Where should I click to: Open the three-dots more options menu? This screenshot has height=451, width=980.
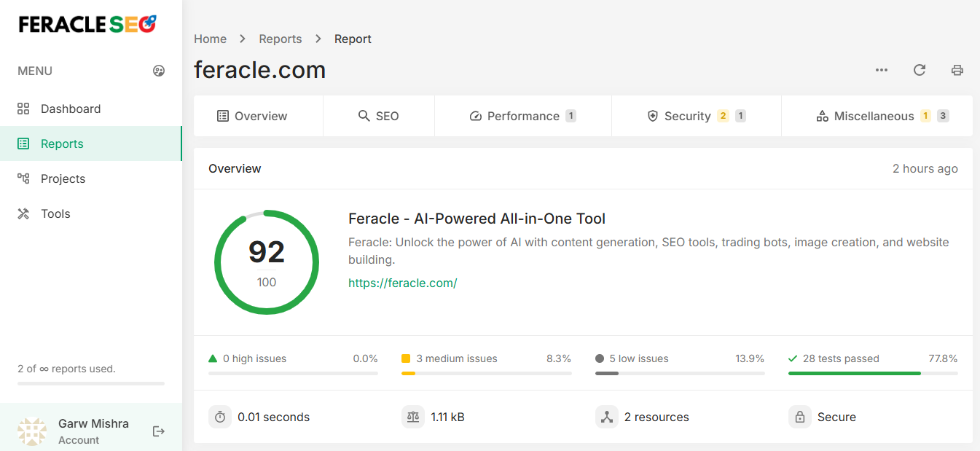pyautogui.click(x=882, y=70)
